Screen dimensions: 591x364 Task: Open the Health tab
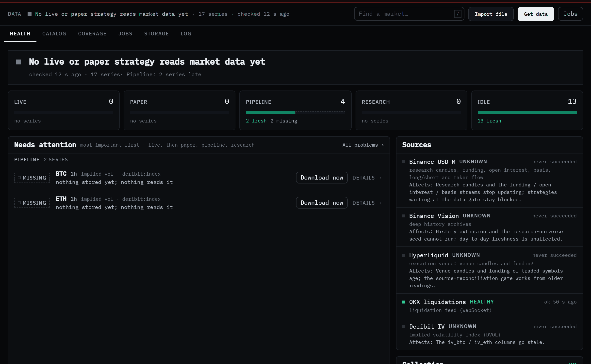click(x=20, y=34)
